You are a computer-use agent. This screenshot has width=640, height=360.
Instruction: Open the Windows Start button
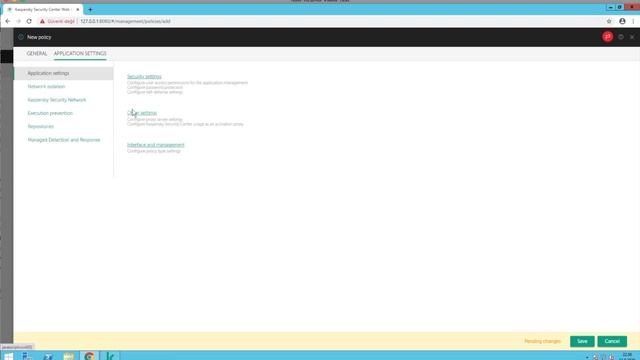point(8,356)
